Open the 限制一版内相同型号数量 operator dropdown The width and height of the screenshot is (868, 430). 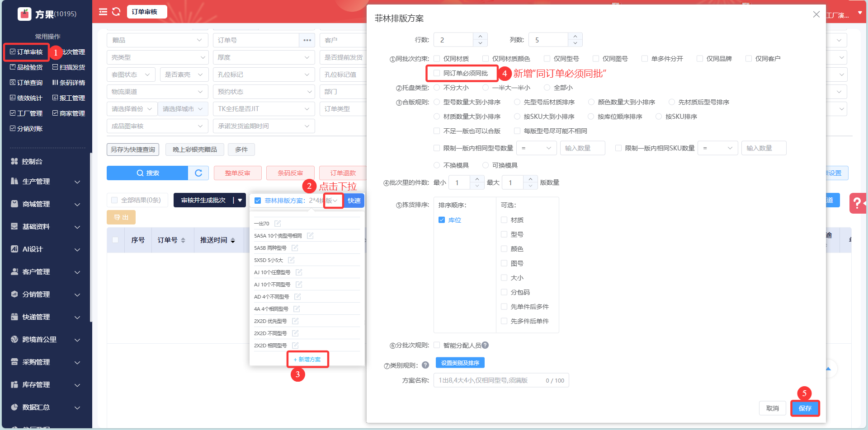click(537, 148)
